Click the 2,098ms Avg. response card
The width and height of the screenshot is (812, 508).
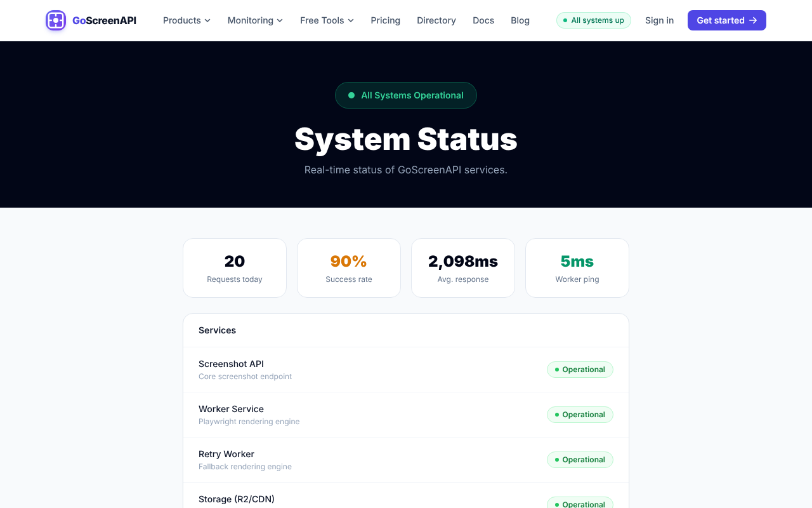[463, 268]
